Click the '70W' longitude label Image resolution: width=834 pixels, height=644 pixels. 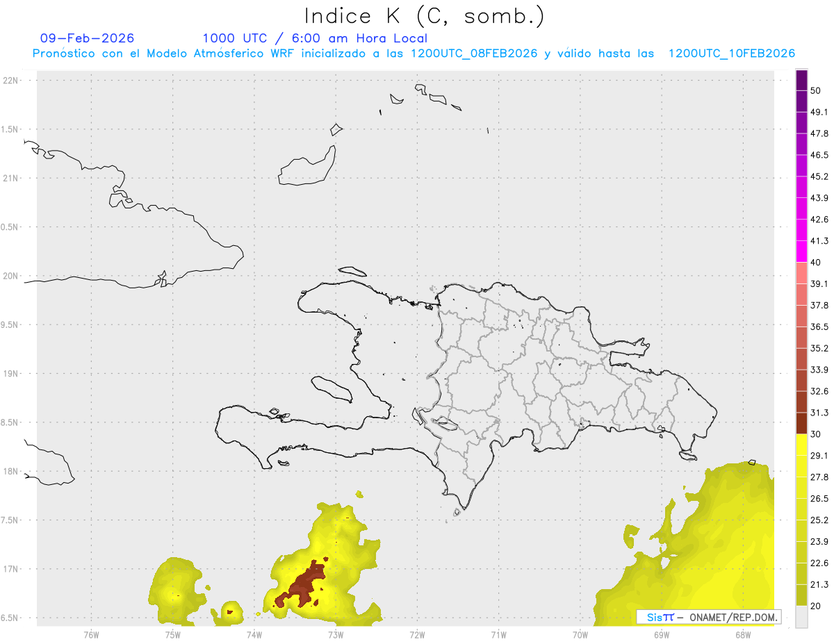tap(580, 634)
